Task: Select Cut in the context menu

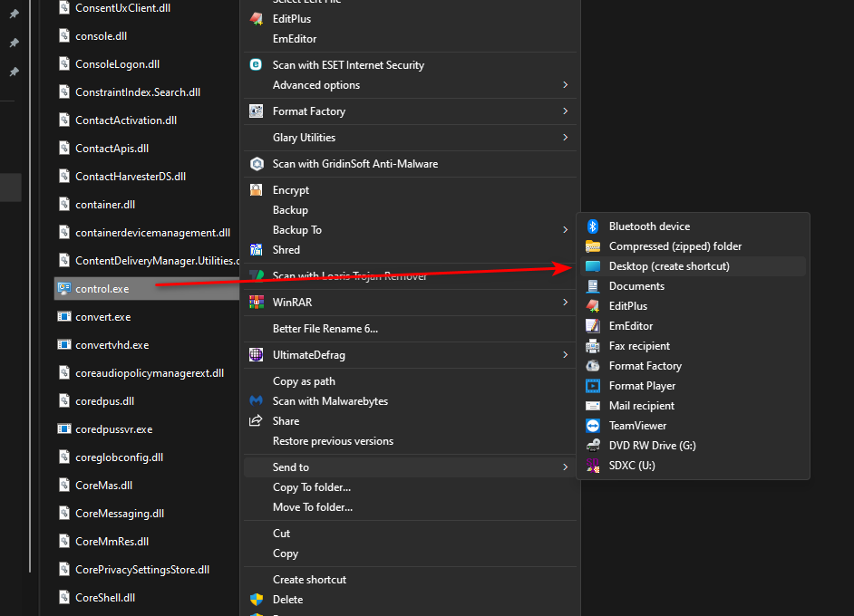Action: pyautogui.click(x=410, y=534)
